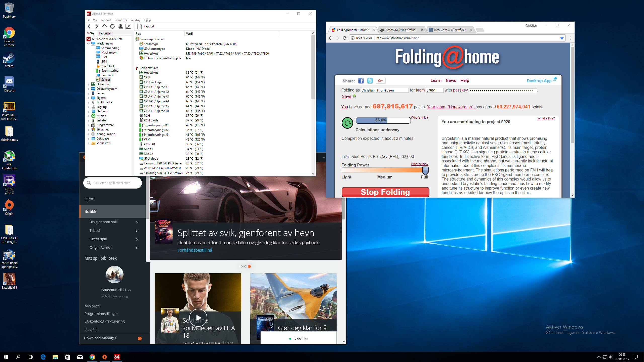Click the AIDA64 taskbar icon

tap(117, 357)
